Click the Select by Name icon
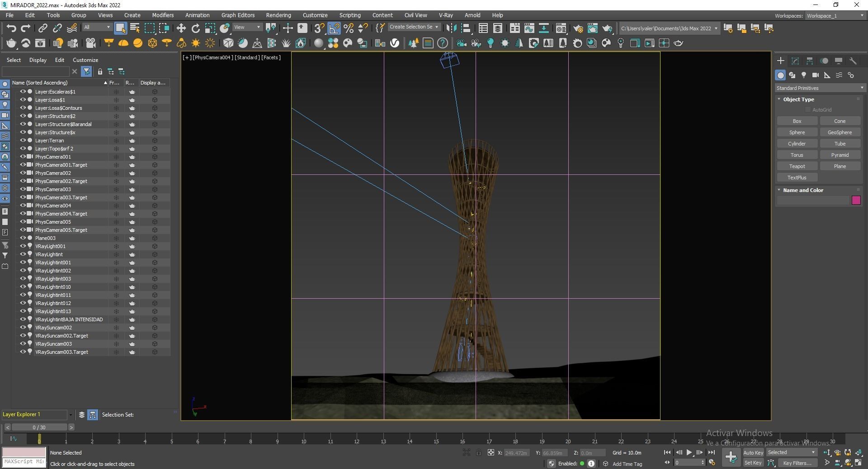 pos(135,28)
